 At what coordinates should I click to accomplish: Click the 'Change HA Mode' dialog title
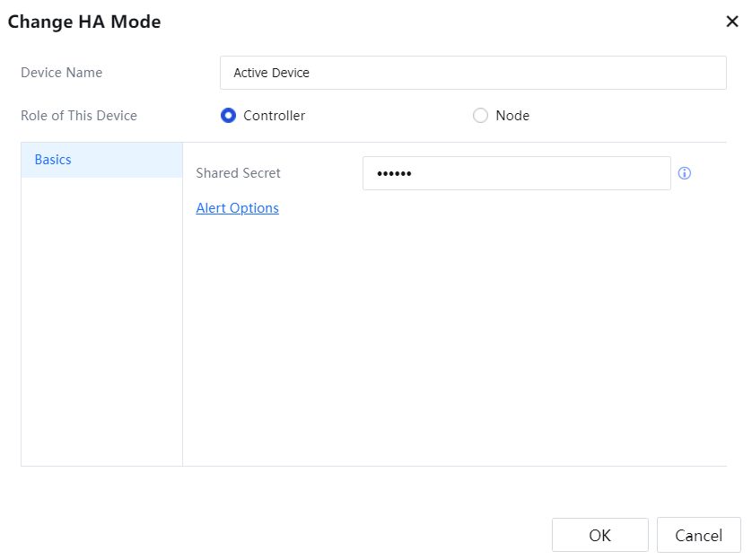point(84,22)
